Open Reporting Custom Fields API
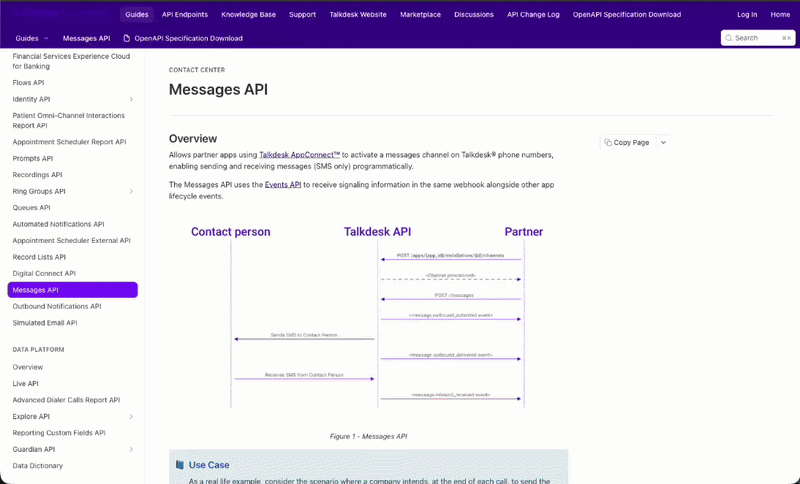Viewport: 800px width, 484px height. tap(59, 432)
